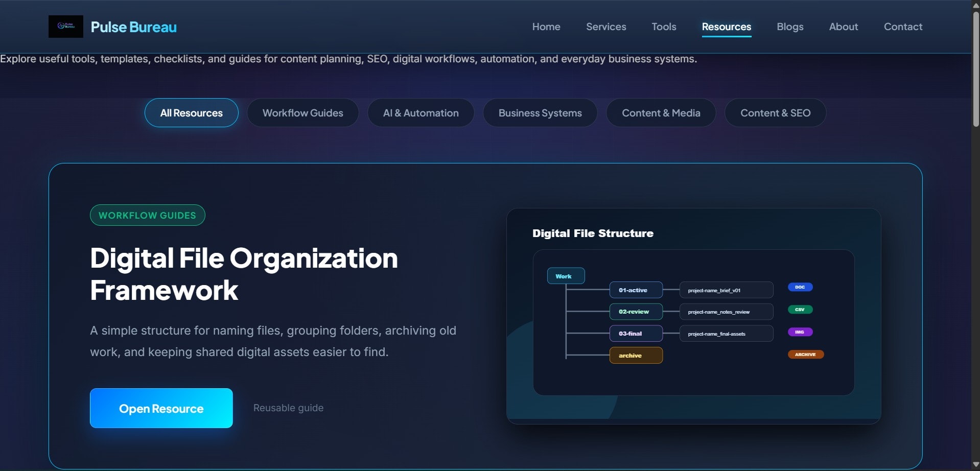Click the purple IMG tag
The height and width of the screenshot is (471, 980).
(800, 332)
